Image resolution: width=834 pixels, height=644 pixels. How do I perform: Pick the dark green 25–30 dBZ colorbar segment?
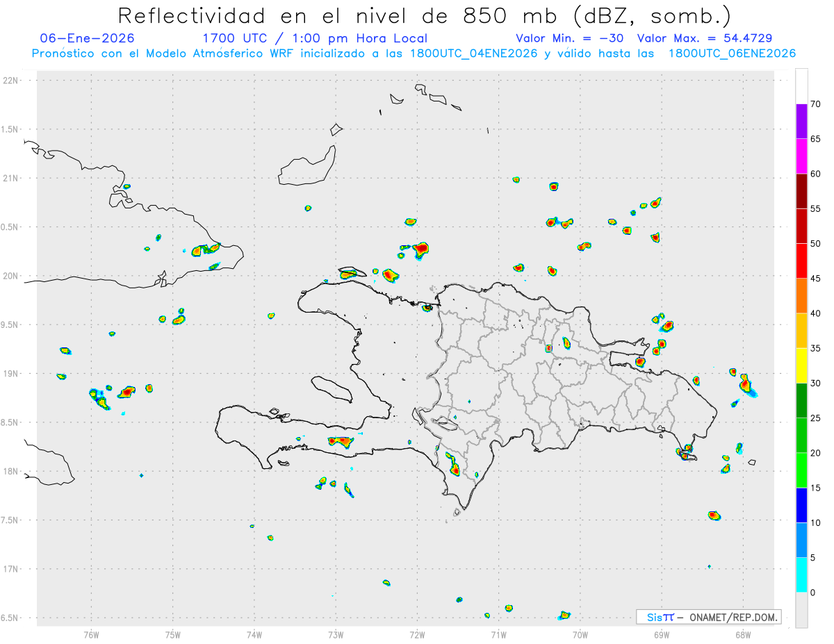click(x=801, y=401)
